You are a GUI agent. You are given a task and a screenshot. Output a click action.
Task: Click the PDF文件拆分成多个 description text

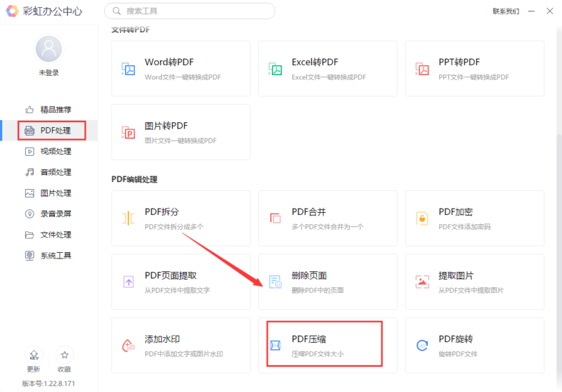174,227
